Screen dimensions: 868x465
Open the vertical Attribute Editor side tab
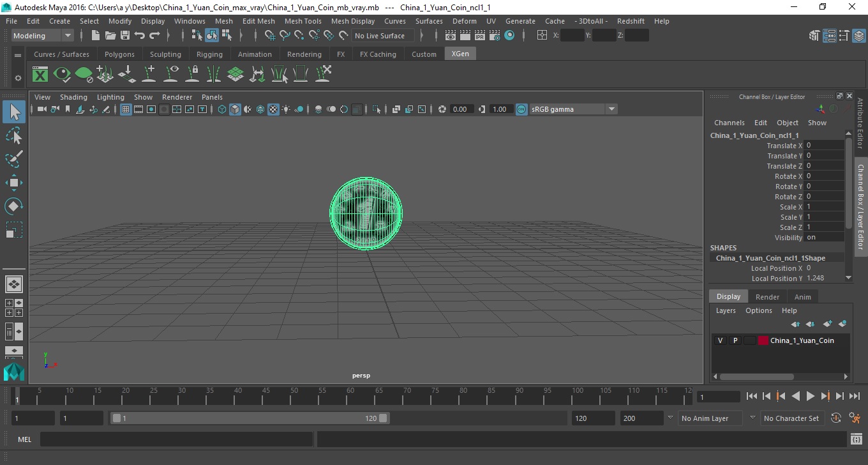click(x=860, y=123)
